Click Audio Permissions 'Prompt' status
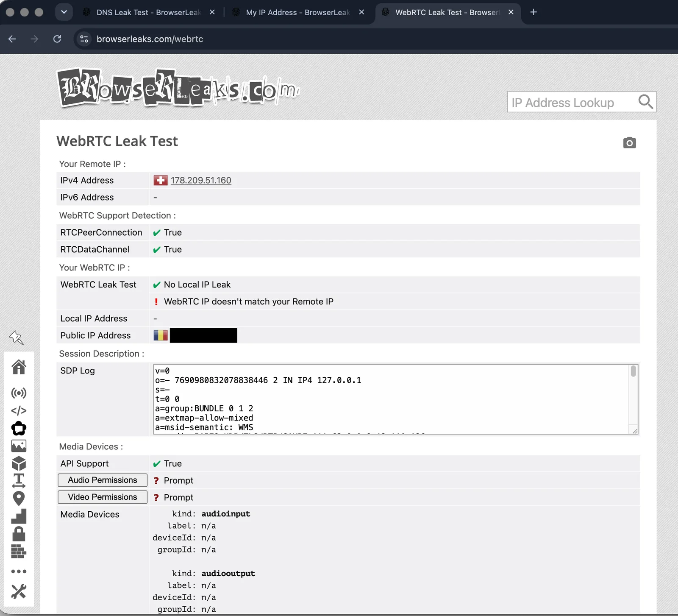678x616 pixels. tap(178, 481)
